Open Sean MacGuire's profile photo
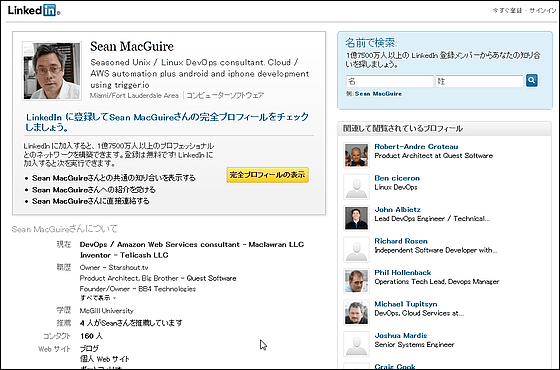The image size is (560, 370). [52, 71]
